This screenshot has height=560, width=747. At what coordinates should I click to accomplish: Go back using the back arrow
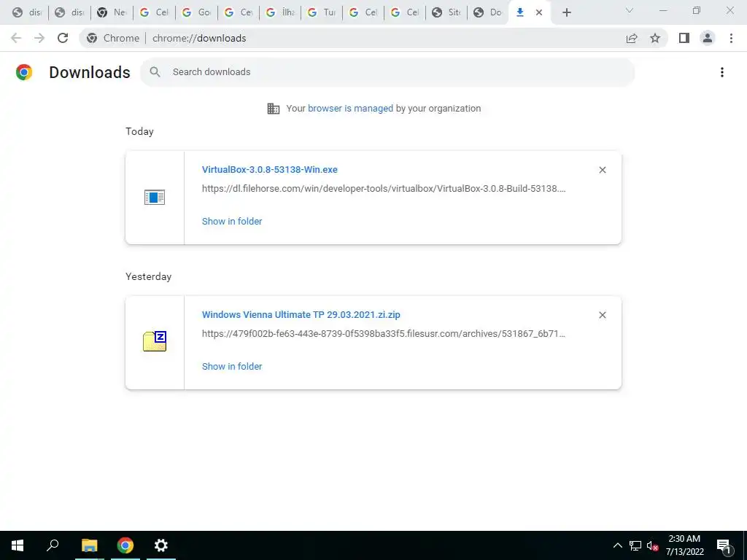point(16,38)
